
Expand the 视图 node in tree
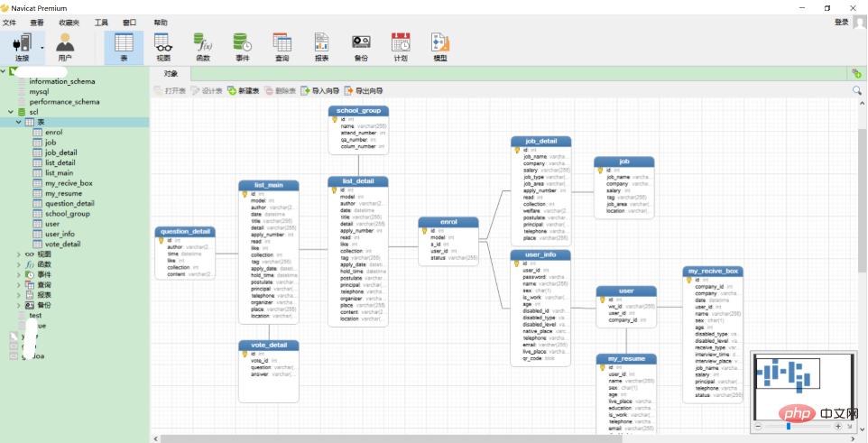coord(19,254)
